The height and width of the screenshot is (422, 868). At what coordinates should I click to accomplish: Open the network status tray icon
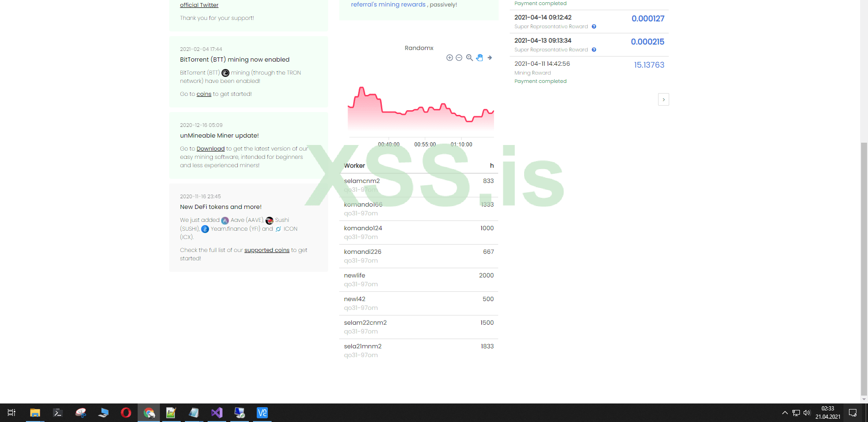pyautogui.click(x=796, y=413)
